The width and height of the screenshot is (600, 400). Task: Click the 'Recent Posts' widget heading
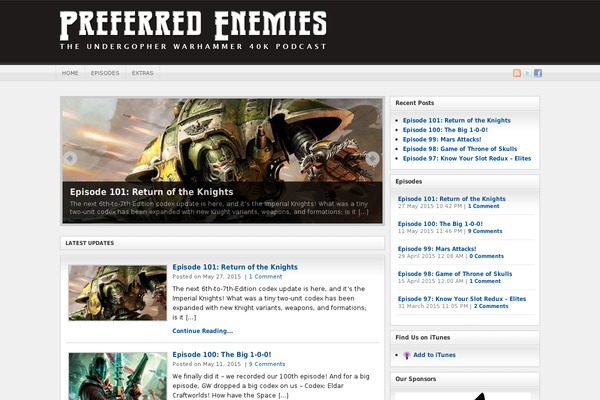[414, 103]
